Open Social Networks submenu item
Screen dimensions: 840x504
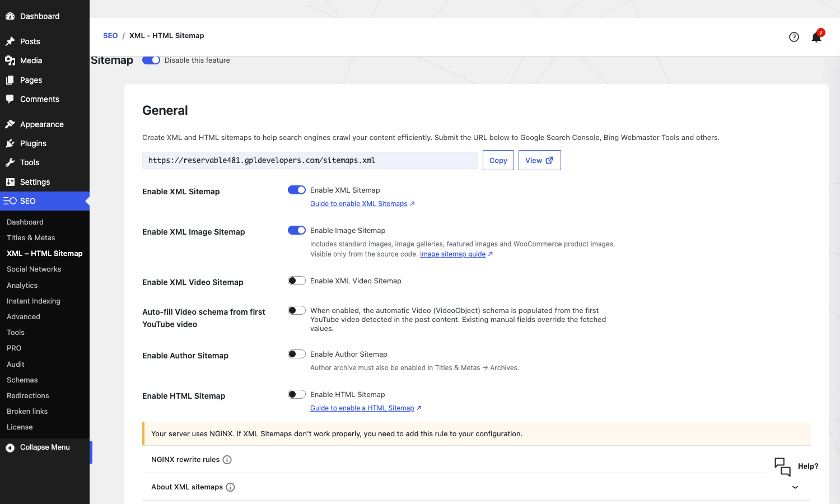34,269
